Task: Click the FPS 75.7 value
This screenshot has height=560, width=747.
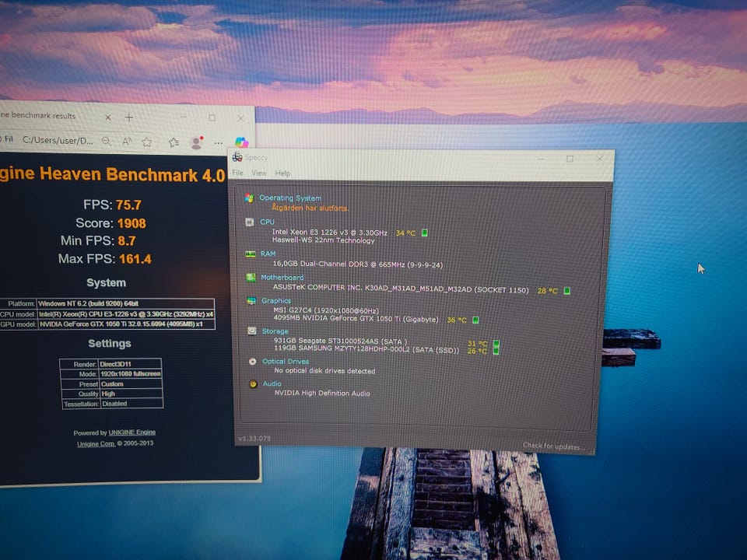Action: tap(128, 205)
